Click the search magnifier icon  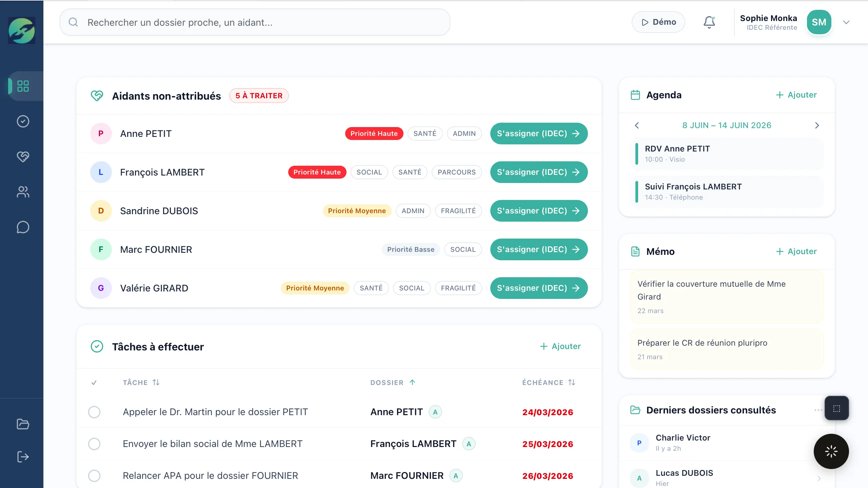coord(73,22)
